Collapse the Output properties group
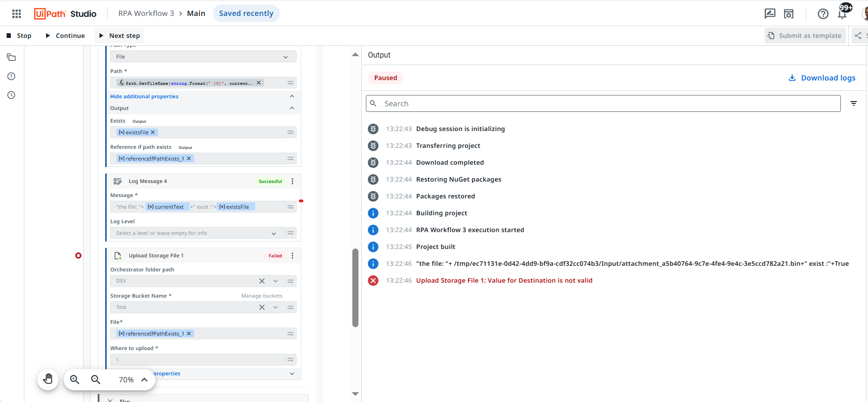Image resolution: width=868 pixels, height=402 pixels. pyautogui.click(x=292, y=108)
